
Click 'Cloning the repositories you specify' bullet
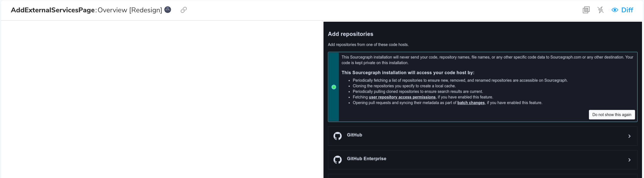click(x=404, y=86)
